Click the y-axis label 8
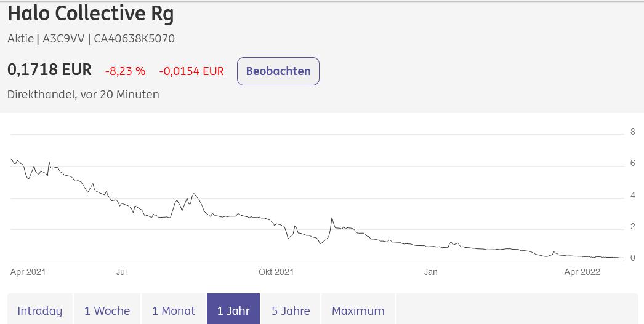 pyautogui.click(x=632, y=132)
